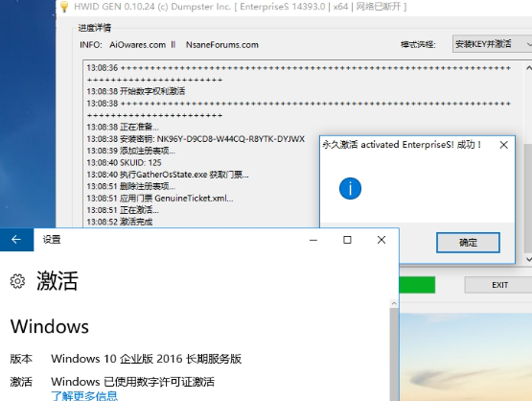The image size is (532, 401).
Task: Click Settings scrollbar up arrow
Action: pos(394,303)
